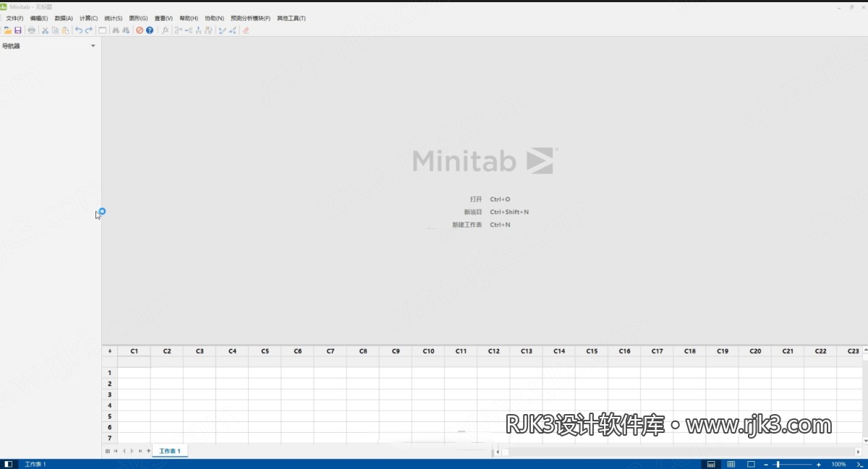Go to last worksheet tab arrow
The image size is (868, 469).
pos(140,451)
